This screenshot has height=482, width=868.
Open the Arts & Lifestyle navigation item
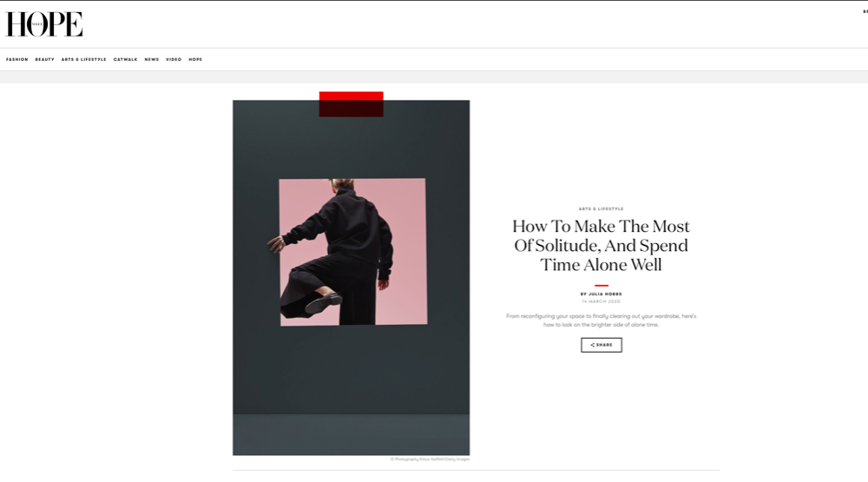coord(83,59)
